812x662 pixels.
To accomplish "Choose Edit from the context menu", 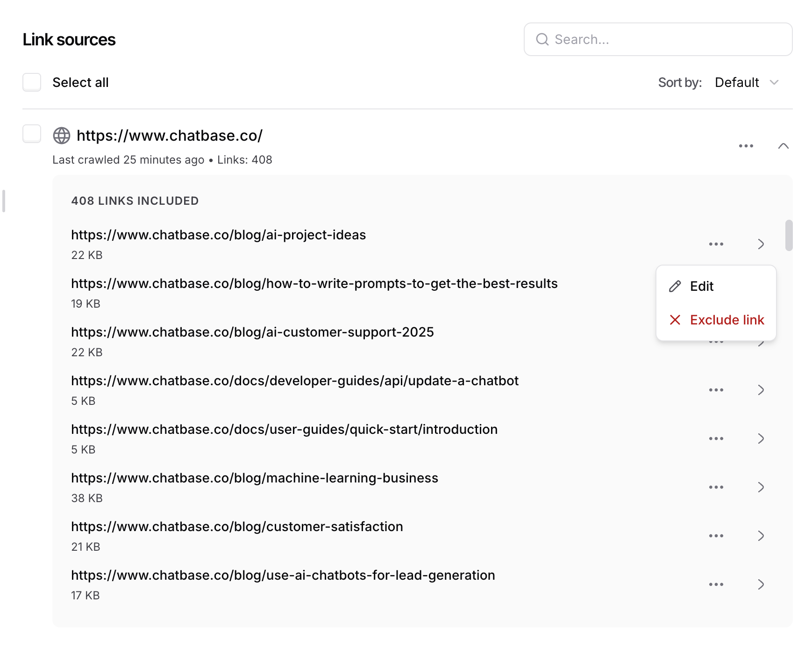I will pyautogui.click(x=701, y=286).
